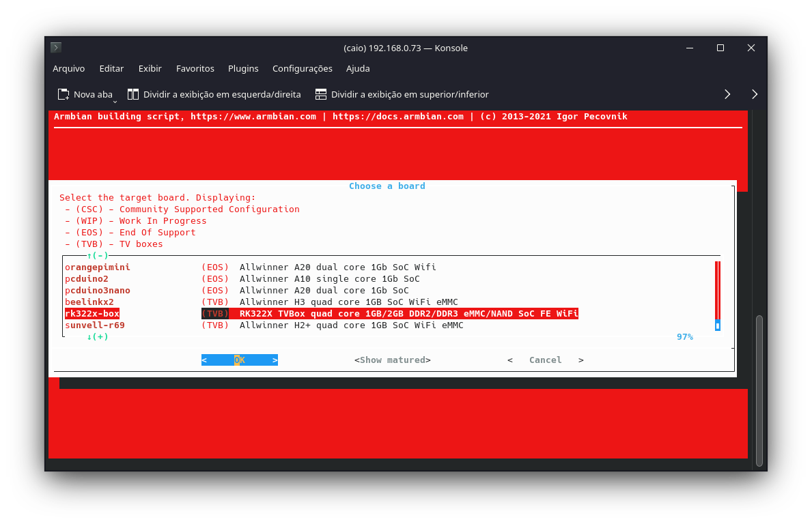Select the Show matured button
812x524 pixels.
(x=393, y=360)
